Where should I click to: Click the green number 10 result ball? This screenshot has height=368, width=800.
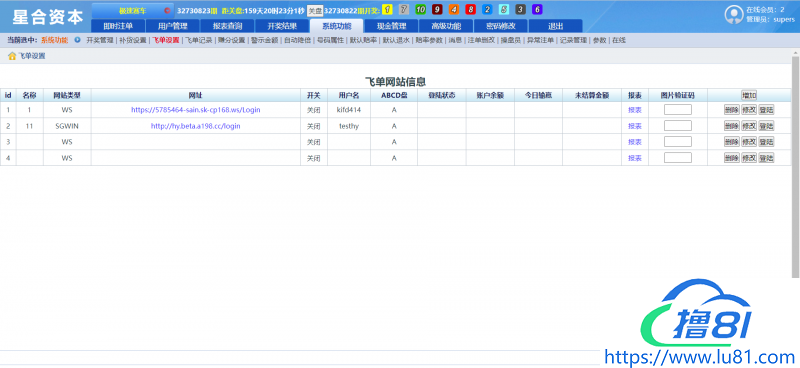(420, 10)
